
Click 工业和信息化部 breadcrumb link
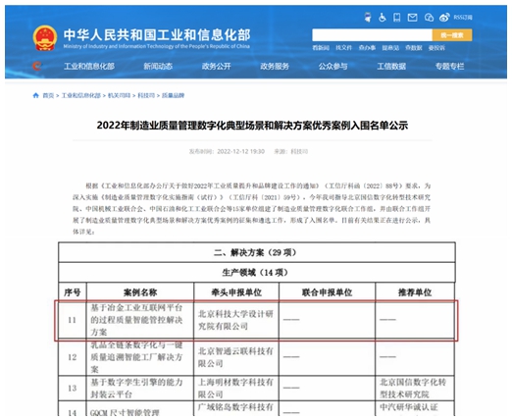coord(81,95)
